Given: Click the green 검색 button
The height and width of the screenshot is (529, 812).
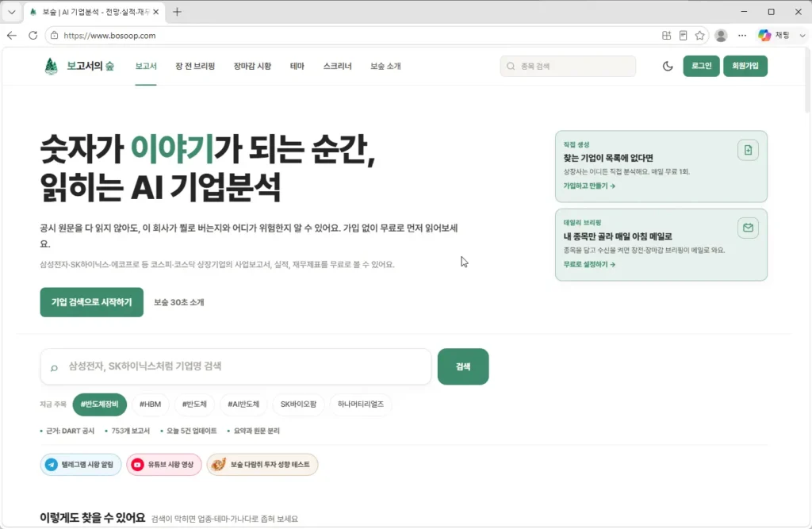Looking at the screenshot, I should pyautogui.click(x=463, y=367).
